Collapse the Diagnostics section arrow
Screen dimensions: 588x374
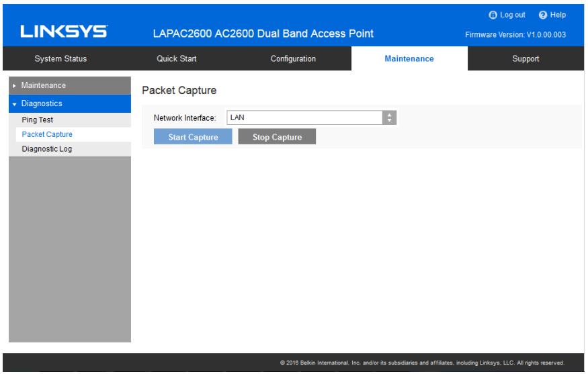[x=14, y=104]
